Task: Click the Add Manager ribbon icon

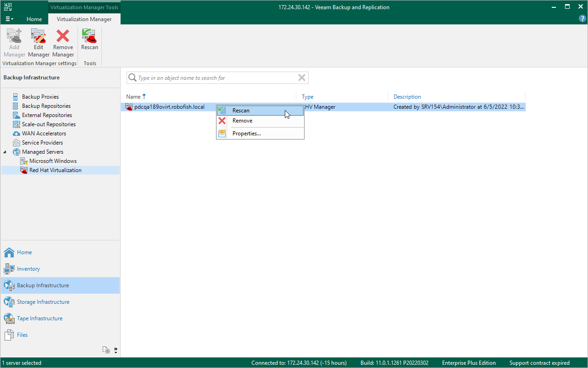Action: (x=14, y=36)
